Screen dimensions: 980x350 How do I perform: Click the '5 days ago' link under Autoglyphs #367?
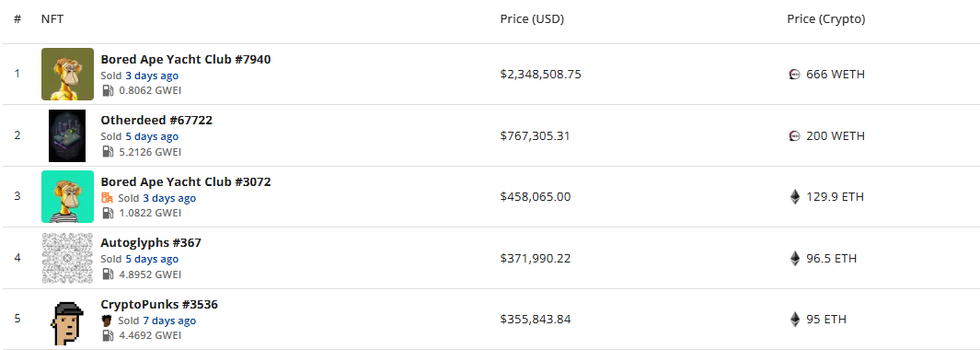point(152,259)
